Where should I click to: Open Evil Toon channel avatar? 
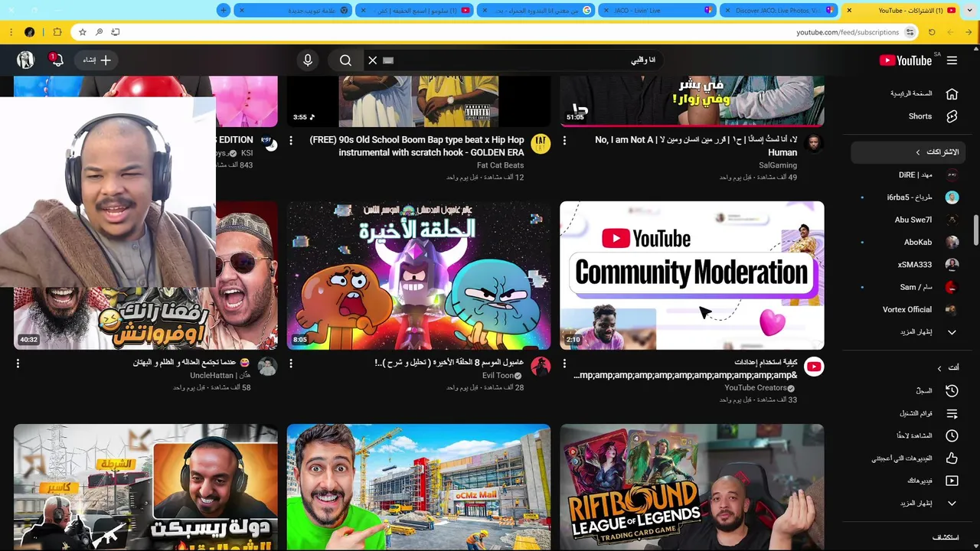coord(541,367)
